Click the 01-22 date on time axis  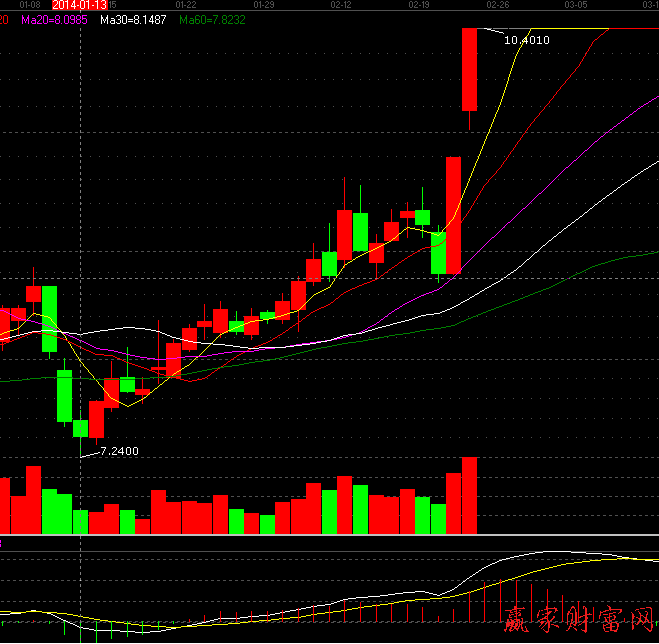[185, 5]
